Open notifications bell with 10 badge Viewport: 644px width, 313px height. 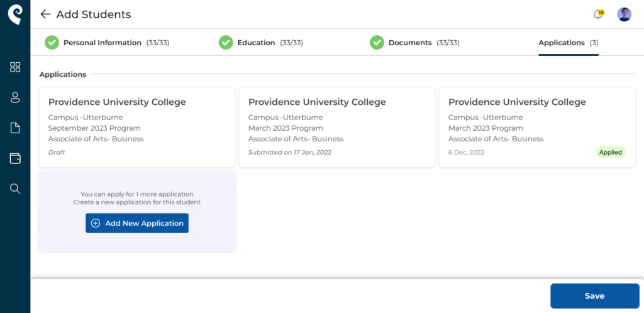[x=599, y=14]
